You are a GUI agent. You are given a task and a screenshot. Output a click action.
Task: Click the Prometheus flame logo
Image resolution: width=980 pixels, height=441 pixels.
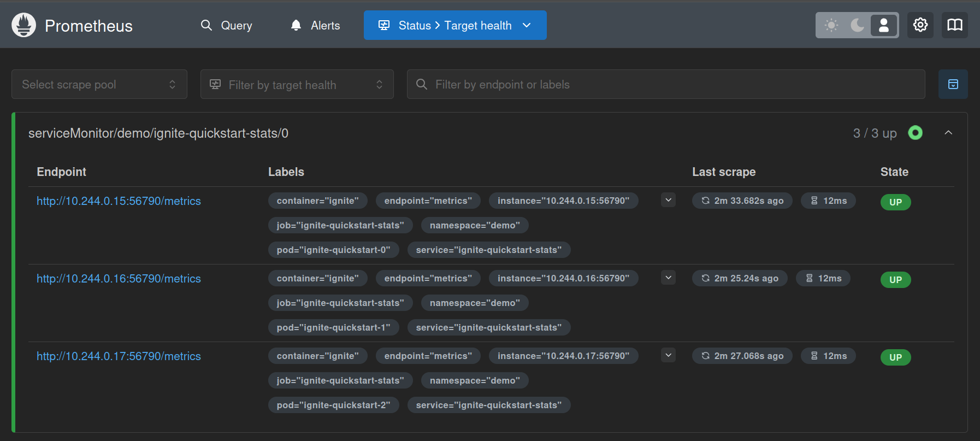pos(23,25)
